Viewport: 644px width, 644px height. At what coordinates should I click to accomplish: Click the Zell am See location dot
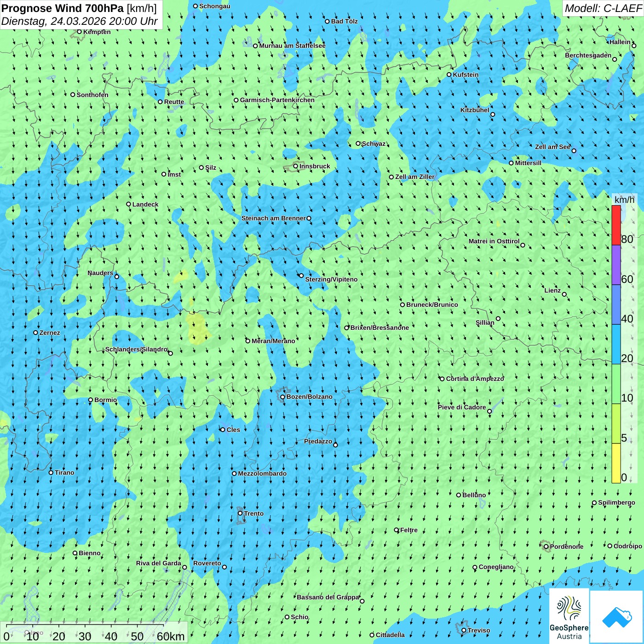coord(574,150)
